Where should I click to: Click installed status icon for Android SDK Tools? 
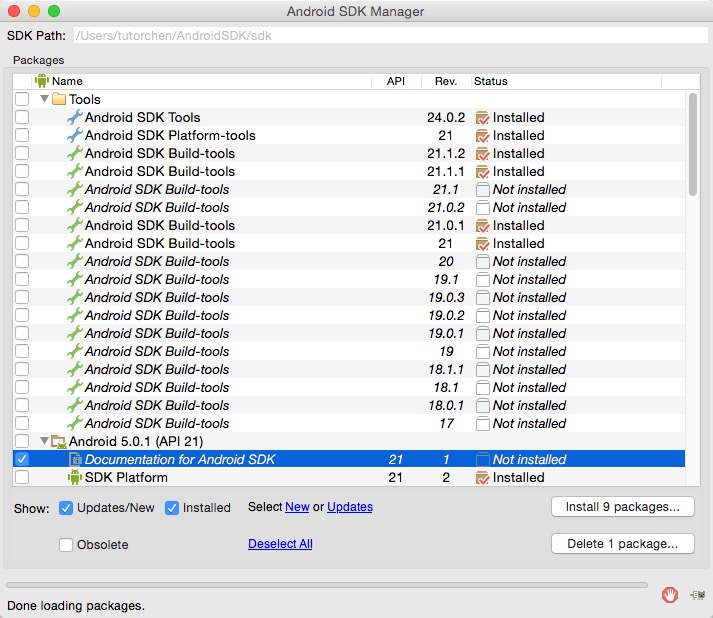(482, 118)
